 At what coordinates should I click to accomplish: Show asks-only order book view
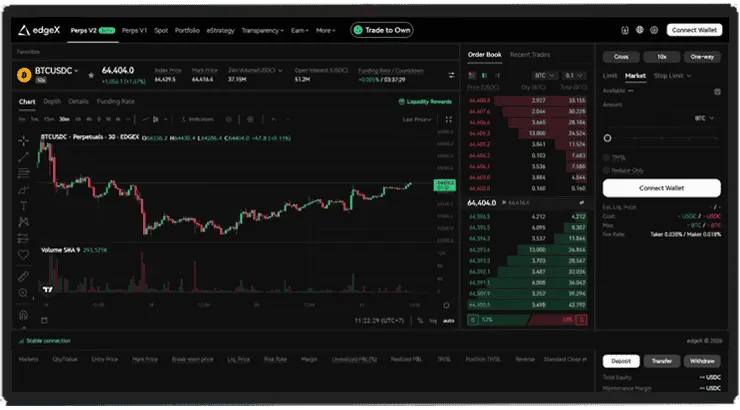[497, 75]
